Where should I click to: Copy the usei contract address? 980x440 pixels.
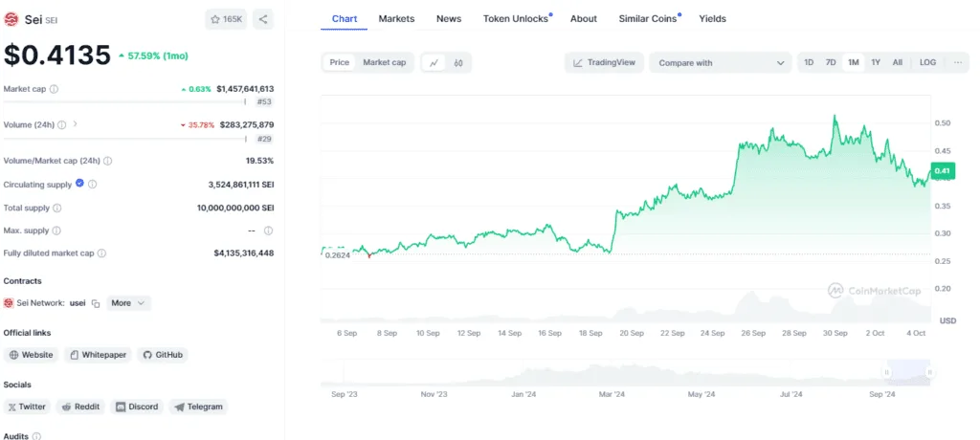(x=96, y=303)
